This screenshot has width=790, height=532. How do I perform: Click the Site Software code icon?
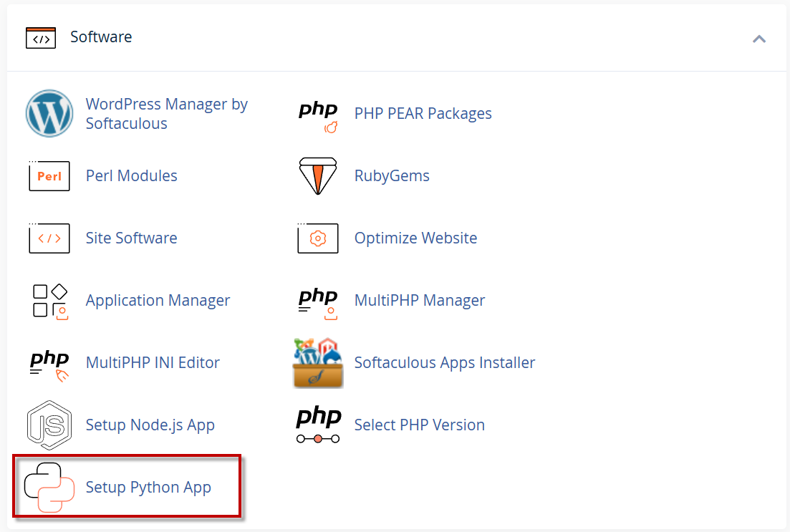[x=49, y=238]
